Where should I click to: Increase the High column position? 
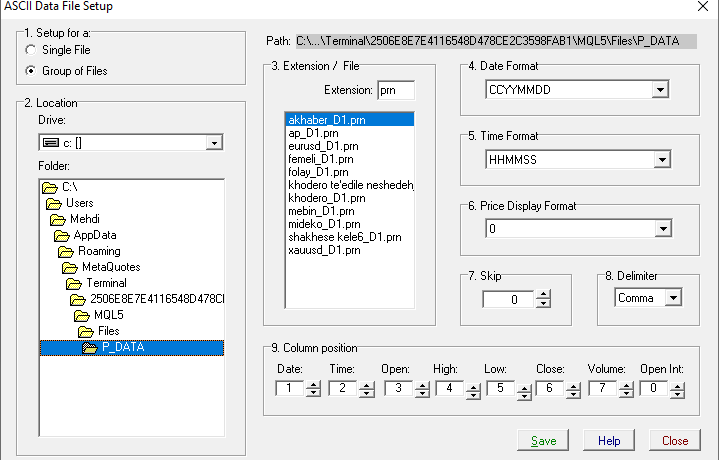click(473, 387)
